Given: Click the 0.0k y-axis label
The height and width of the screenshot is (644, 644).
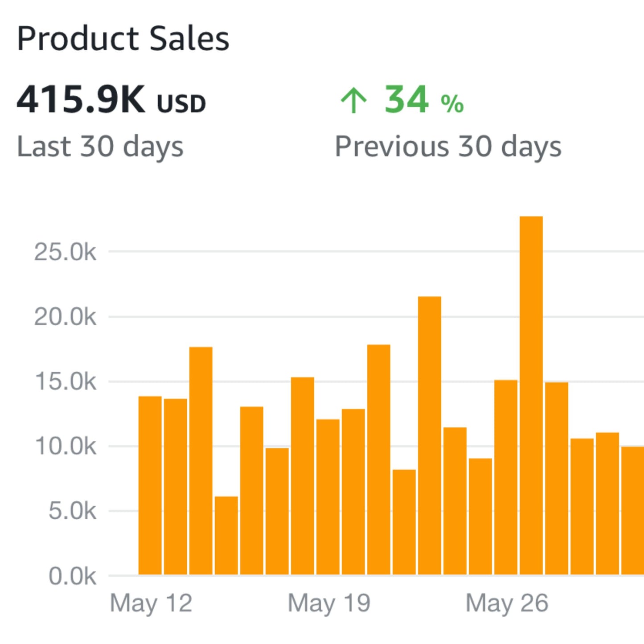Looking at the screenshot, I should (x=72, y=576).
